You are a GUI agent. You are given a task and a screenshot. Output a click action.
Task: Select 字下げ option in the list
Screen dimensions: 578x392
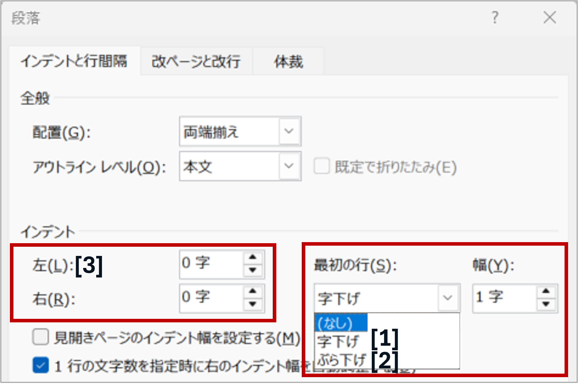point(338,341)
